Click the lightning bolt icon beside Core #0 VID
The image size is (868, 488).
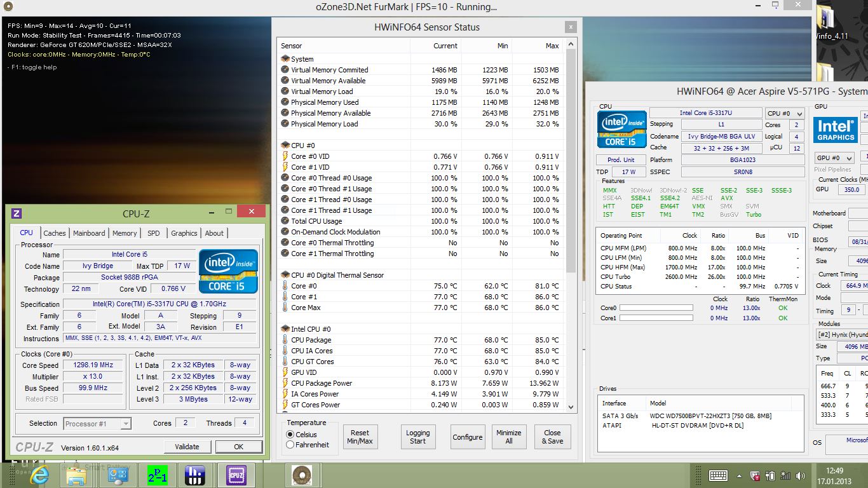coord(285,156)
